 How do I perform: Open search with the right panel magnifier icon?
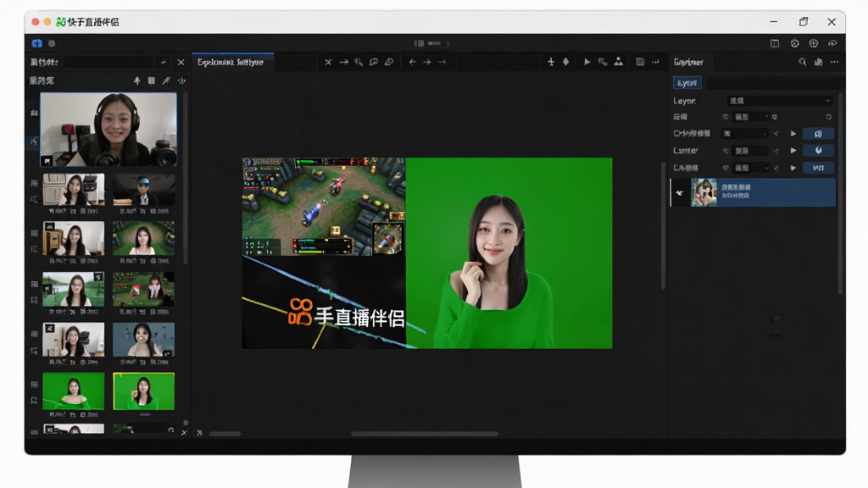click(803, 62)
